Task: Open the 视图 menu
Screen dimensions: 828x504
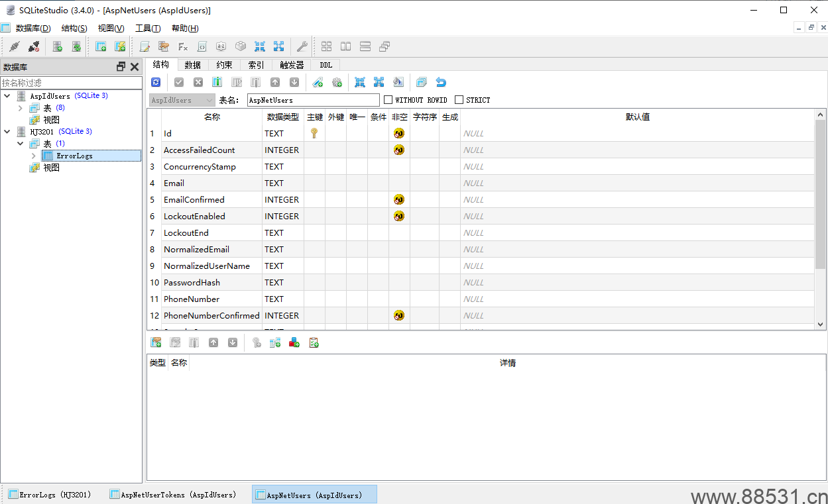Action: tap(111, 28)
